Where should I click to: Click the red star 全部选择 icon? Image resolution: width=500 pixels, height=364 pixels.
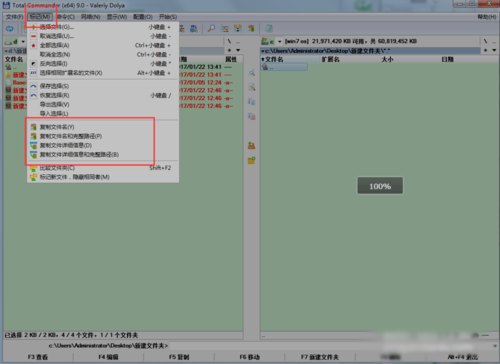[33, 45]
